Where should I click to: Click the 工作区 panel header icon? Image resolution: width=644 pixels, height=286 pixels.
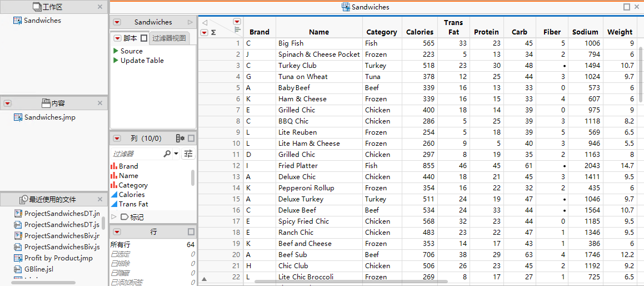point(37,7)
